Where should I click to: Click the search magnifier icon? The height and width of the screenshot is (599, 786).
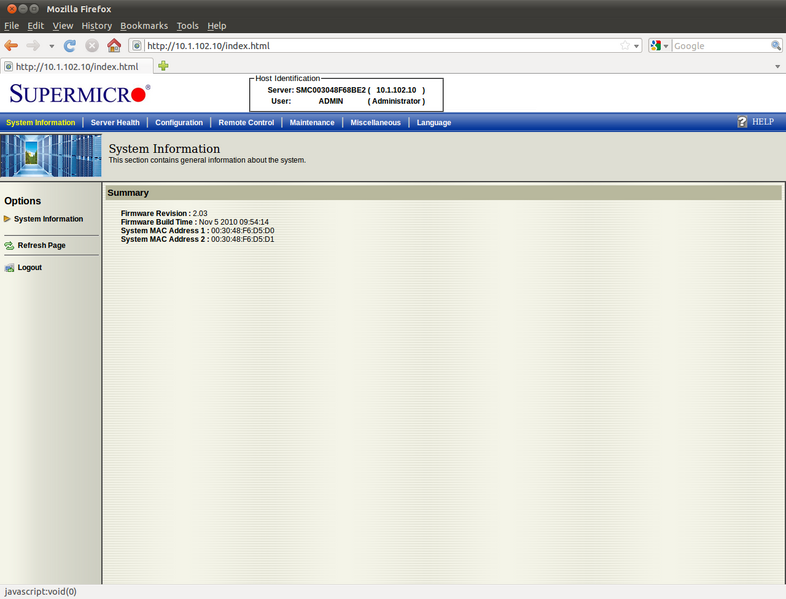776,46
